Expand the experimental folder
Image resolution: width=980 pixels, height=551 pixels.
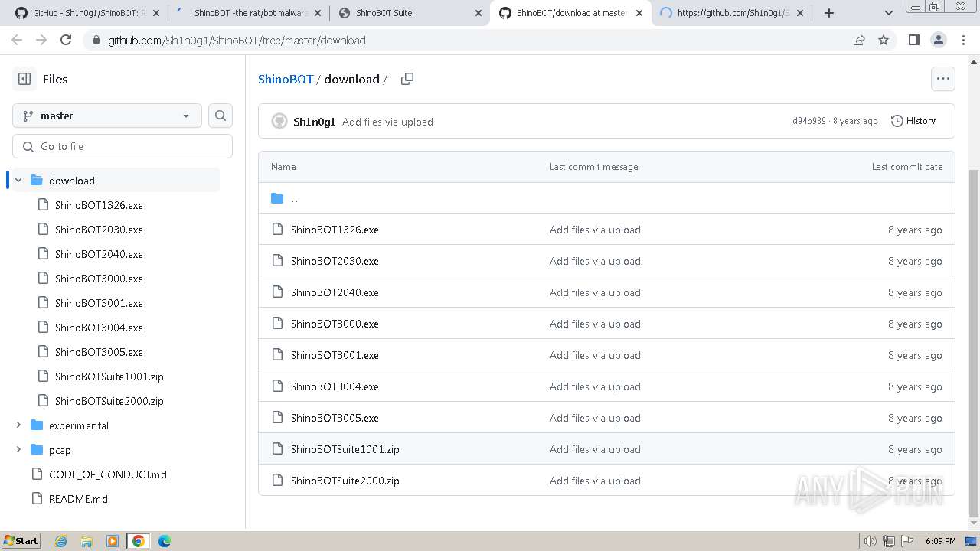pyautogui.click(x=18, y=425)
